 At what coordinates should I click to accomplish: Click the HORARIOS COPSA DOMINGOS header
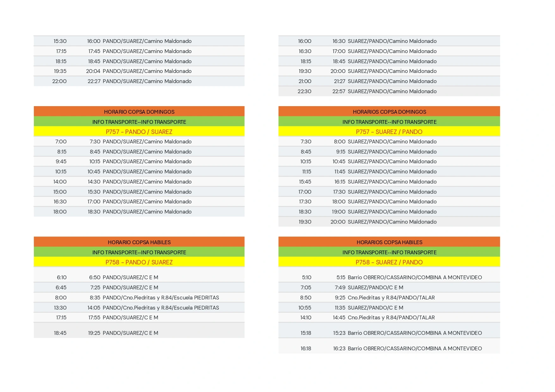point(389,112)
